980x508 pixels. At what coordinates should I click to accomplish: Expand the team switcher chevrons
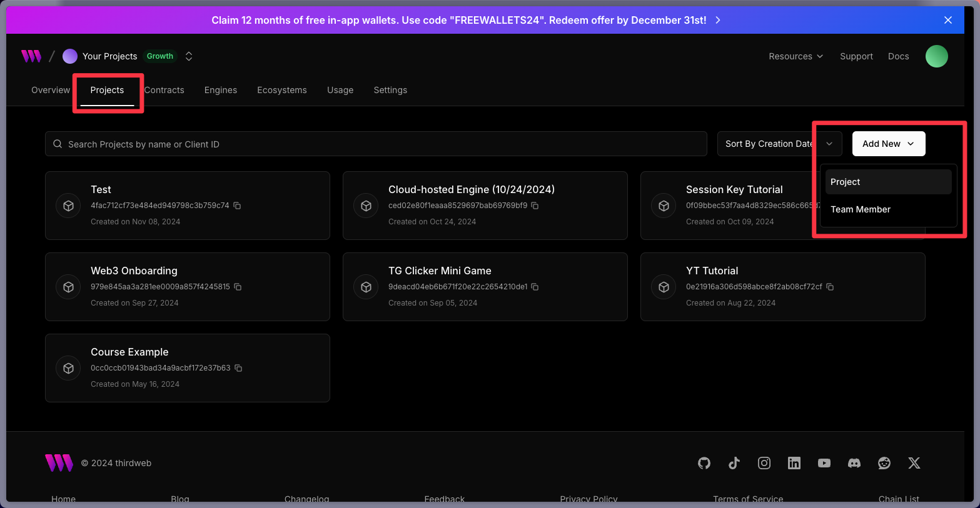(189, 56)
